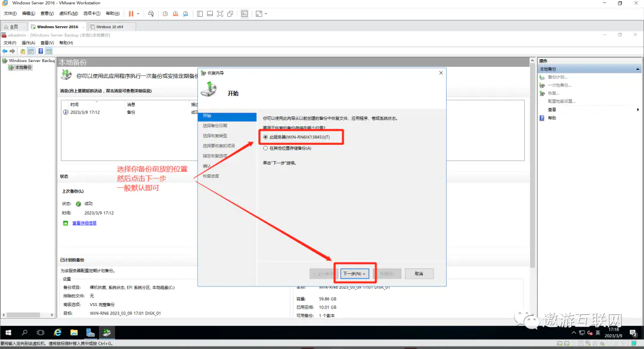Open the dropdown arrow next to pause button

(x=138, y=14)
